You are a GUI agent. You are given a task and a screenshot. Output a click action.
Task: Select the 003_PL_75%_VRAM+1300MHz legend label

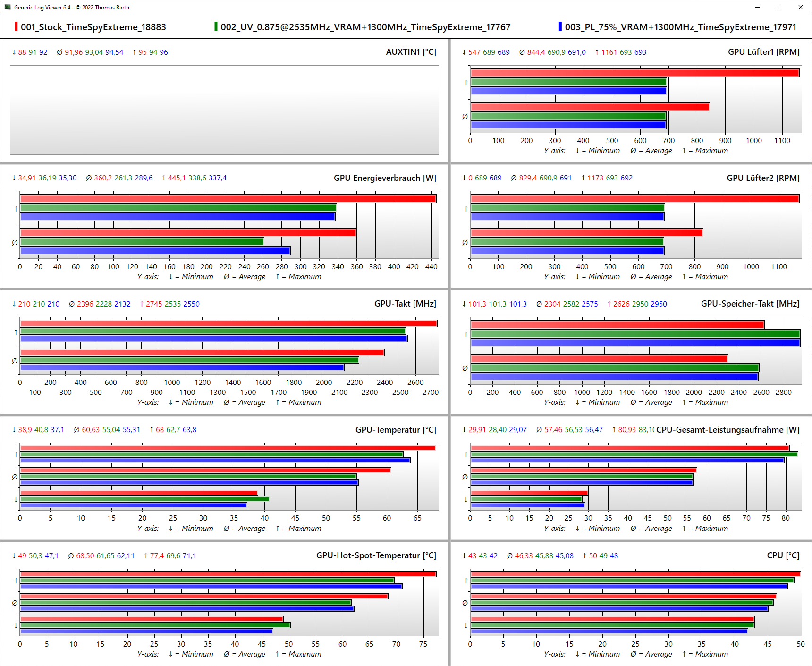click(681, 27)
